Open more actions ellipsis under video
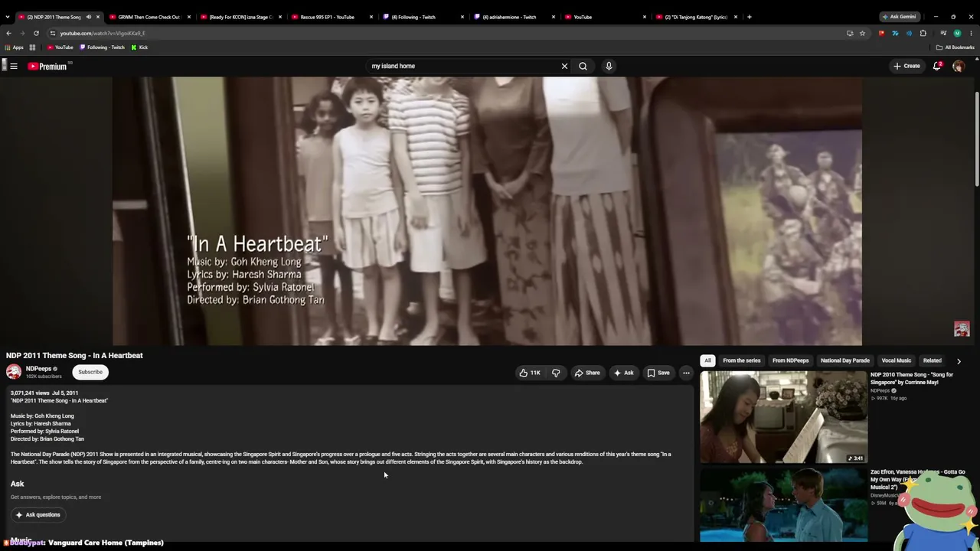Image resolution: width=980 pixels, height=551 pixels. click(x=686, y=373)
